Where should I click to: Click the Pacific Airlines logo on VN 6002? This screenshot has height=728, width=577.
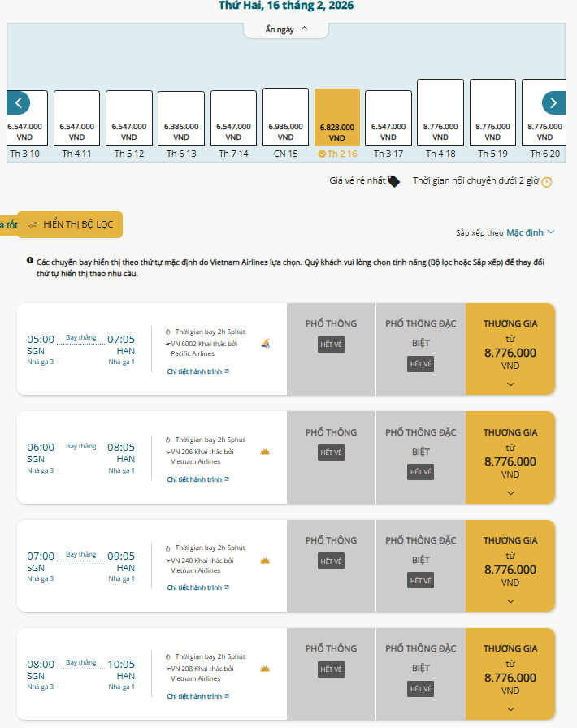(x=264, y=344)
